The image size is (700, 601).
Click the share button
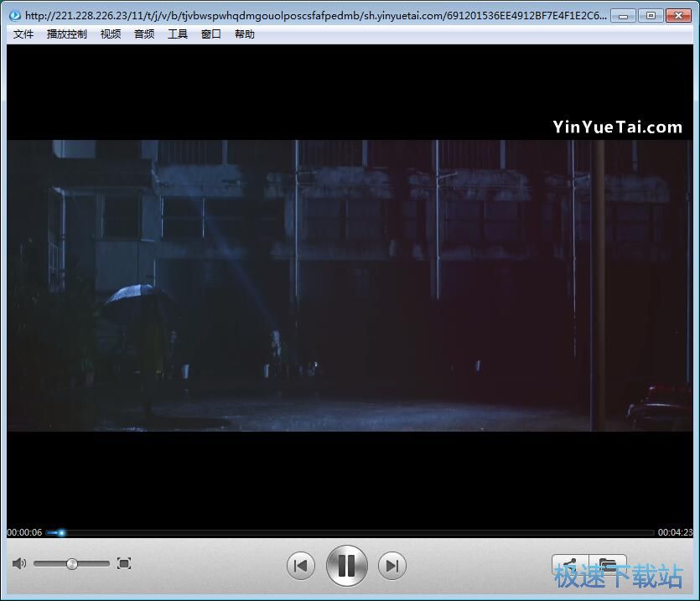point(571,565)
